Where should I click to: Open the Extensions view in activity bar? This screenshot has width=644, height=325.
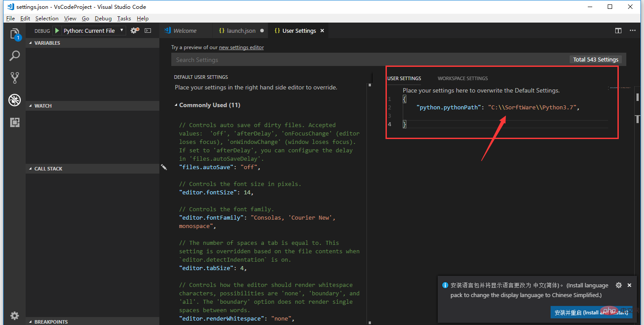[x=15, y=123]
